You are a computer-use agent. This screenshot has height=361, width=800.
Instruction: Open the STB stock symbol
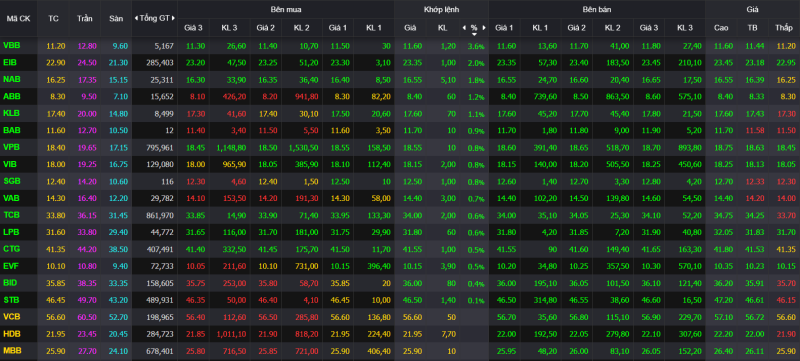tap(11, 300)
